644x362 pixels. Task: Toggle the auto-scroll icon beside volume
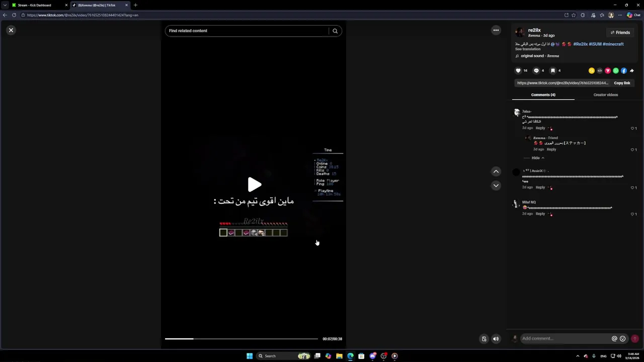[x=484, y=339]
